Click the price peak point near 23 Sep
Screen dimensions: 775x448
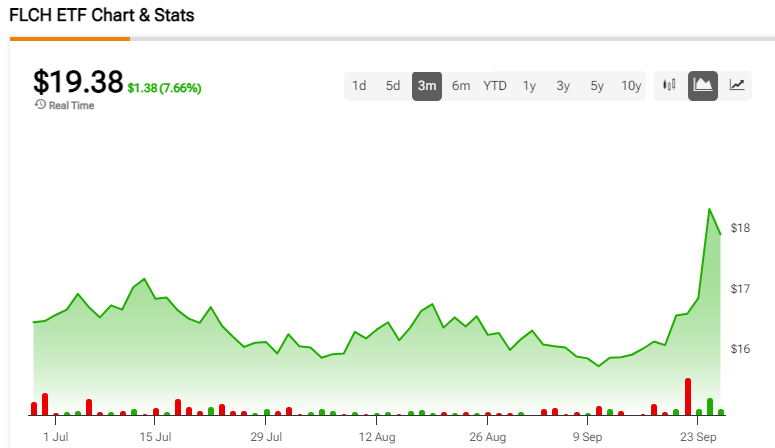click(709, 209)
